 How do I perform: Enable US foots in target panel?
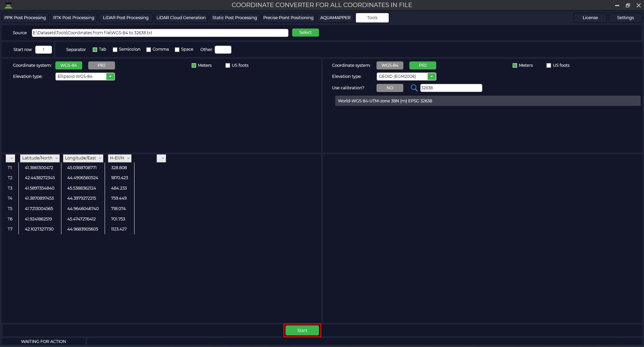[x=549, y=65]
